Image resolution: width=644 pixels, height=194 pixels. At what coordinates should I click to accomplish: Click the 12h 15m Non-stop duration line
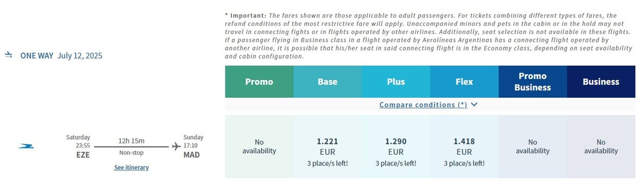(131, 146)
